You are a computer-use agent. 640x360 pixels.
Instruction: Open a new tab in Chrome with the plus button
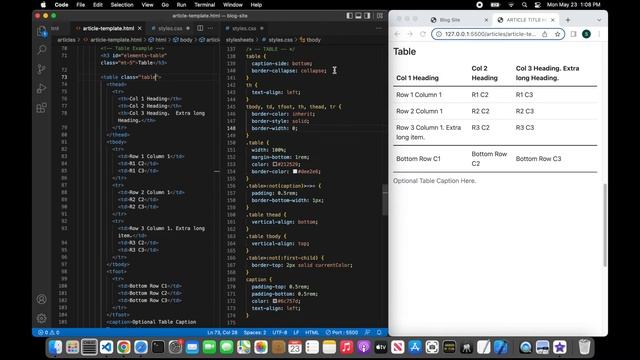point(568,20)
